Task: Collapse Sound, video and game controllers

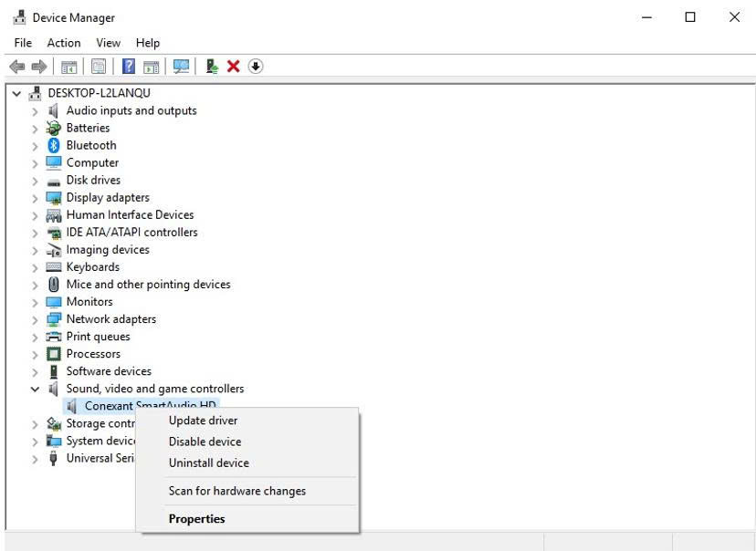Action: pyautogui.click(x=35, y=389)
